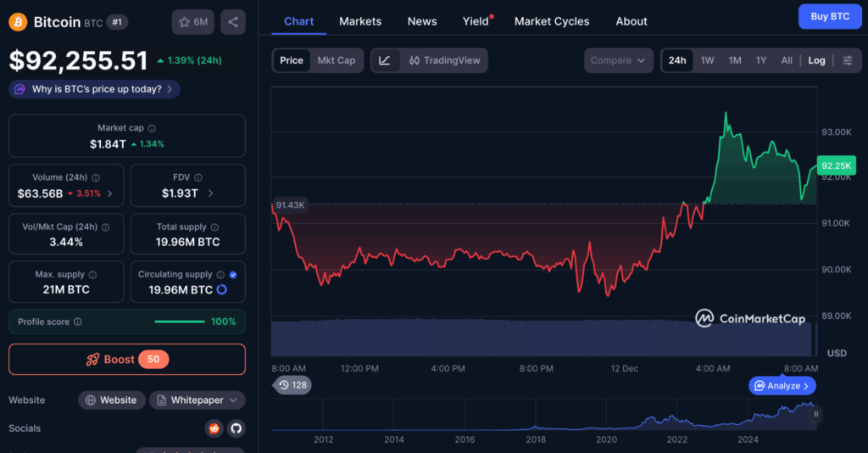Screen dimensions: 868x453
Task: Add Bitcoin to watchlist via star button
Action: tap(192, 22)
